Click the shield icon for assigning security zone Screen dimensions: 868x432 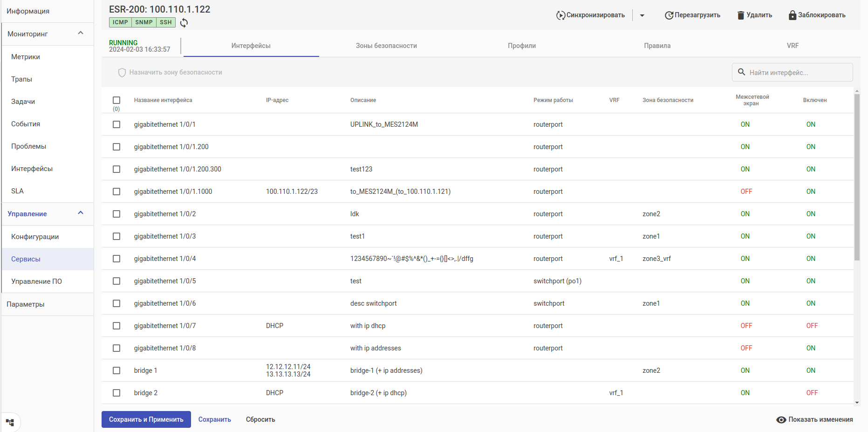pos(122,73)
